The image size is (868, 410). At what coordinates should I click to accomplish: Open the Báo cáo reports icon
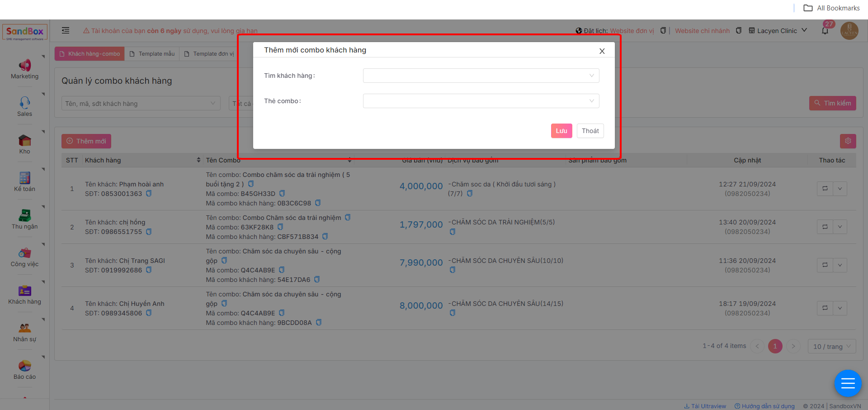click(x=25, y=369)
